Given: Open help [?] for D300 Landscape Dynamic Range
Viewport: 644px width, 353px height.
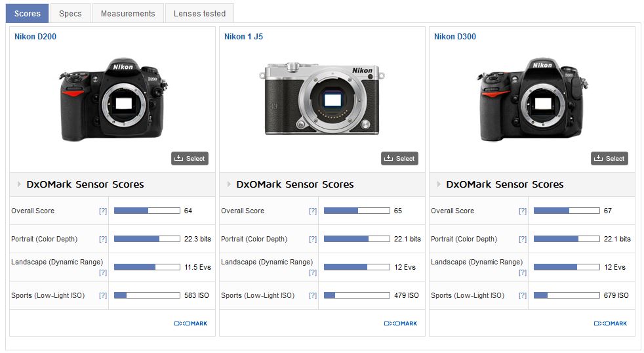Looking at the screenshot, I should point(523,272).
